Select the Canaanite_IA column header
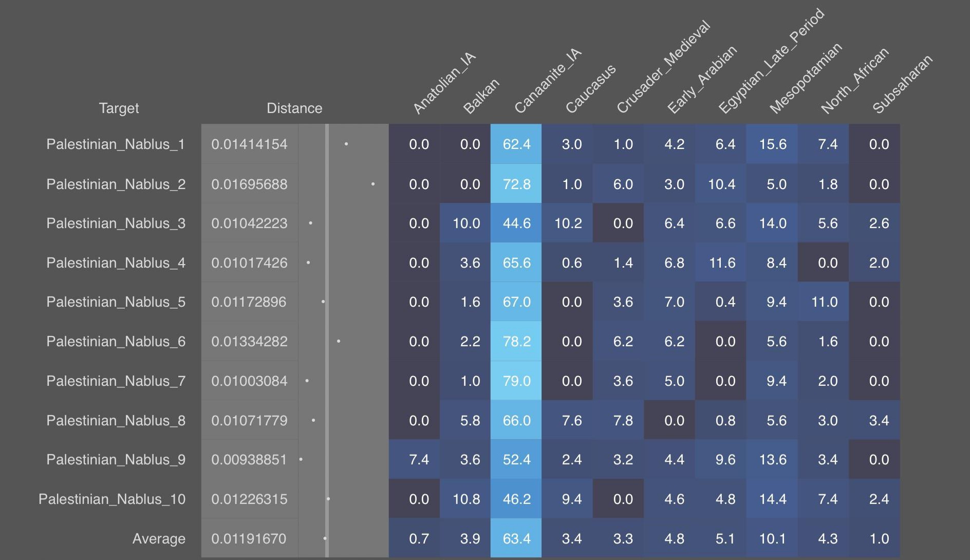Viewport: 970px width, 560px height. click(548, 81)
